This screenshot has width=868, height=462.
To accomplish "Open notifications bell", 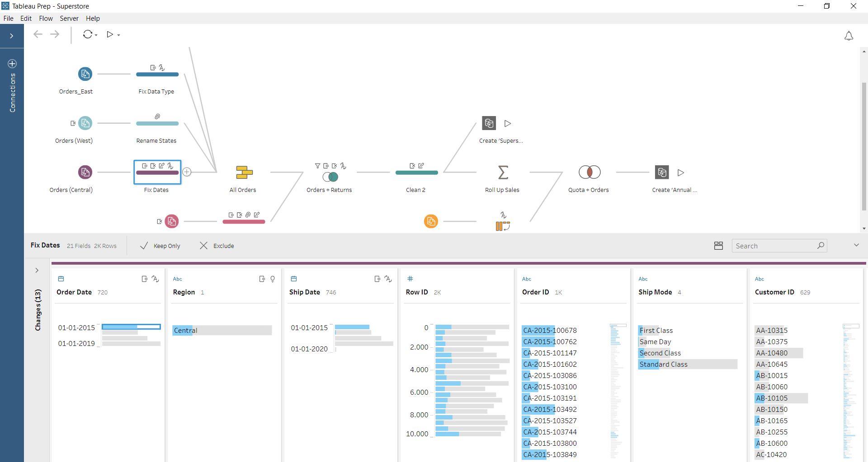I will coord(849,36).
